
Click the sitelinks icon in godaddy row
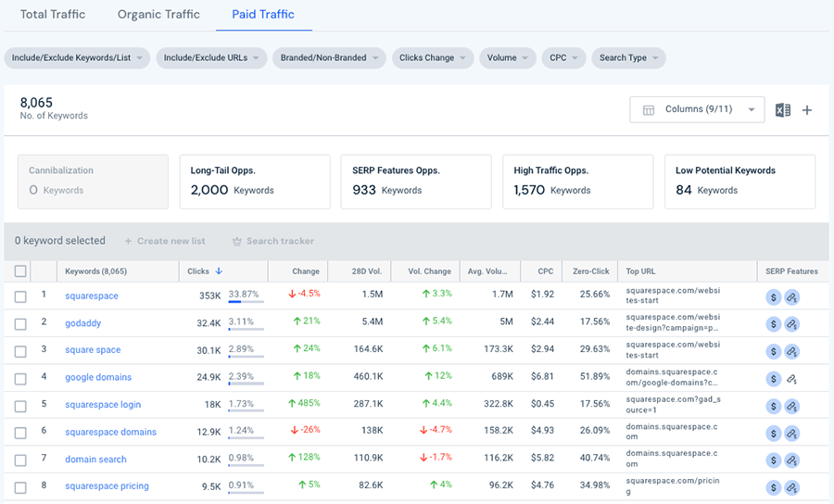pyautogui.click(x=792, y=324)
